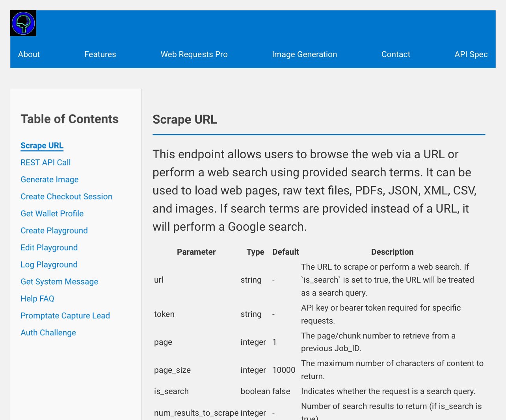Click the Default column header

[286, 252]
